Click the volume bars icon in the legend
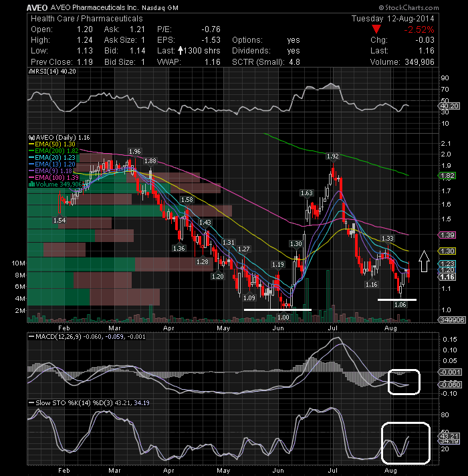The height and width of the screenshot is (476, 468). click(x=31, y=185)
